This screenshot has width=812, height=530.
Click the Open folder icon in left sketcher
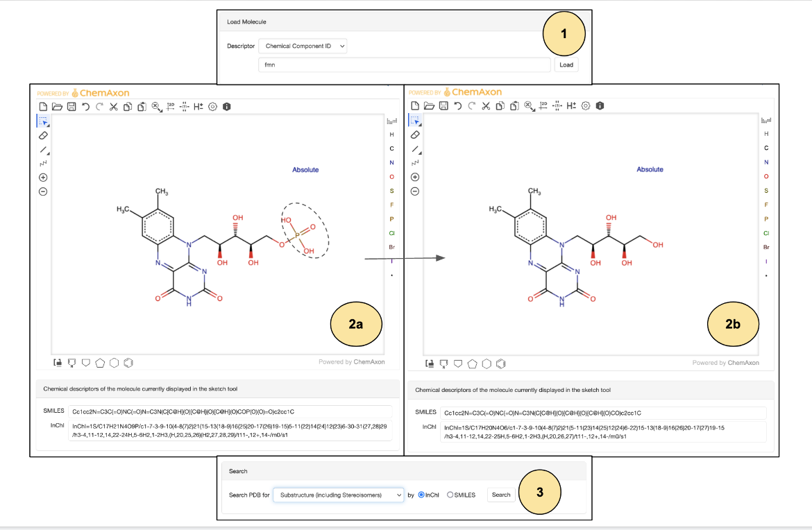[57, 106]
